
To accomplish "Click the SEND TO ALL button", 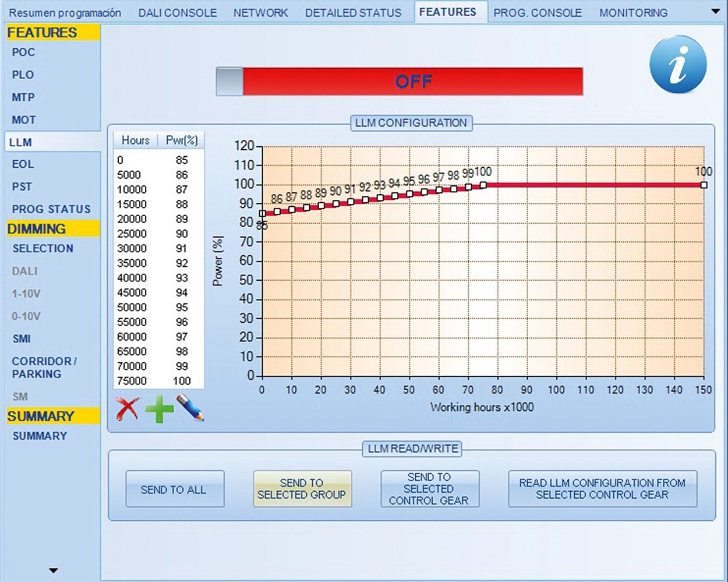I will pos(174,489).
